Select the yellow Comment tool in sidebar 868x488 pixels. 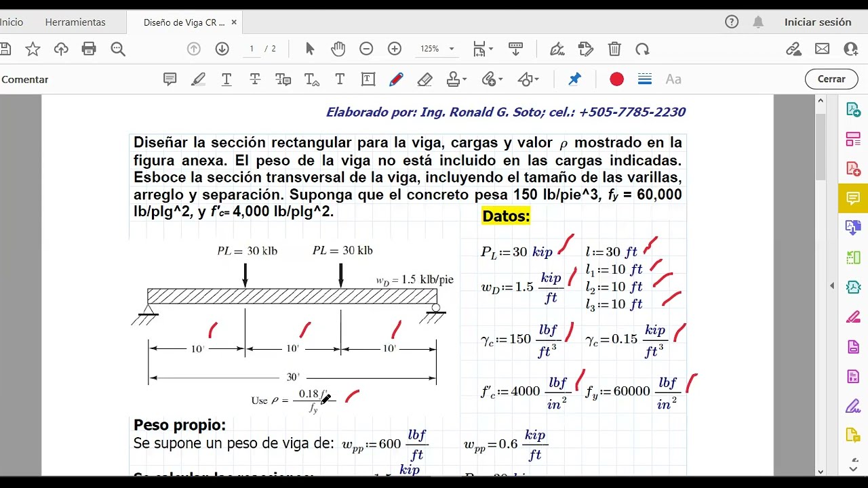tap(853, 199)
